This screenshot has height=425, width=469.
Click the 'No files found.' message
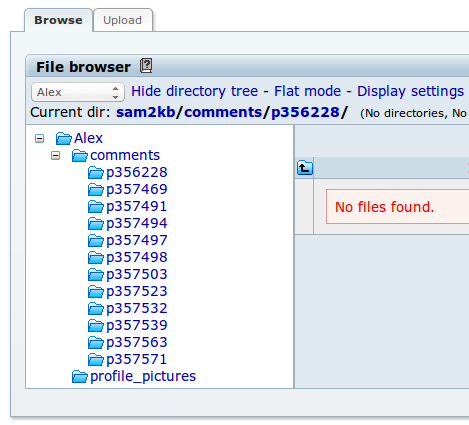coord(385,207)
